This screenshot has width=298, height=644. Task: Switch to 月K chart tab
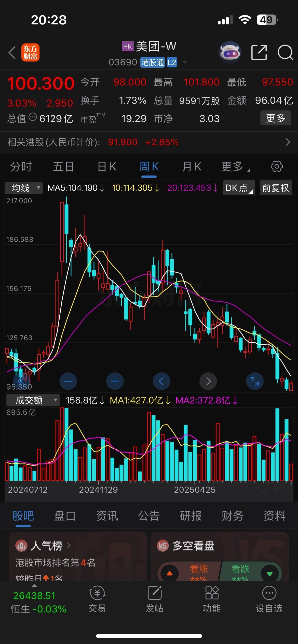pos(192,167)
